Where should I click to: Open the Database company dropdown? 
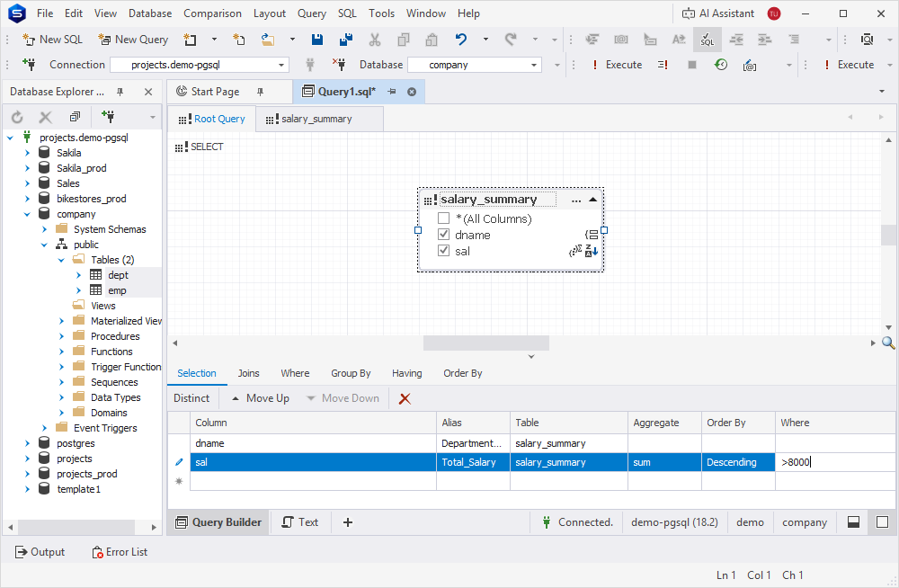tap(534, 65)
